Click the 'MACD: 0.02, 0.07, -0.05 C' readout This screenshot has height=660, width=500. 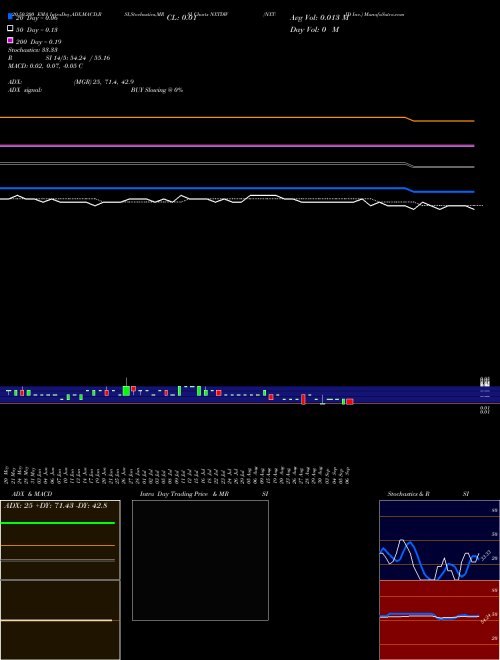pos(45,66)
